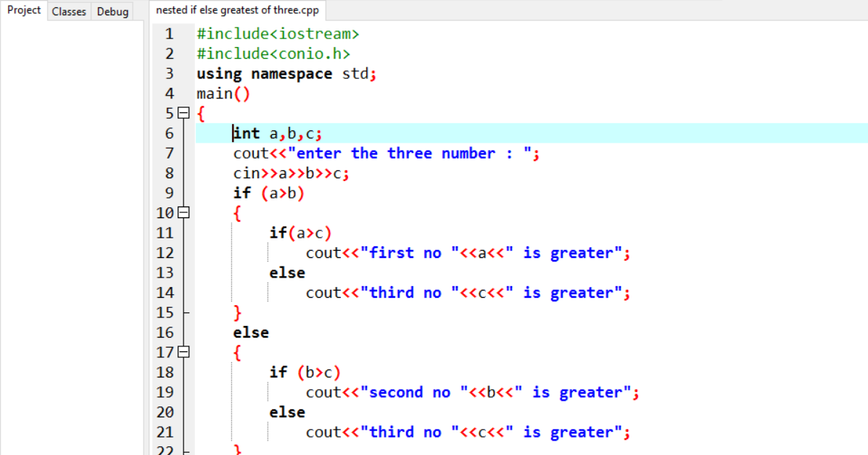Switch to the Debug tab
The width and height of the screenshot is (868, 455).
click(112, 11)
